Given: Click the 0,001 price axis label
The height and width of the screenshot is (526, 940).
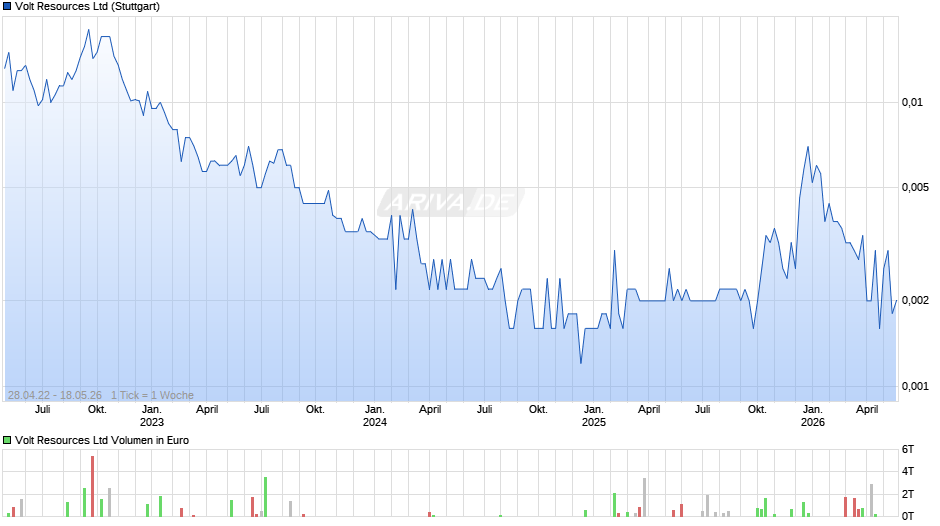Looking at the screenshot, I should tap(915, 386).
